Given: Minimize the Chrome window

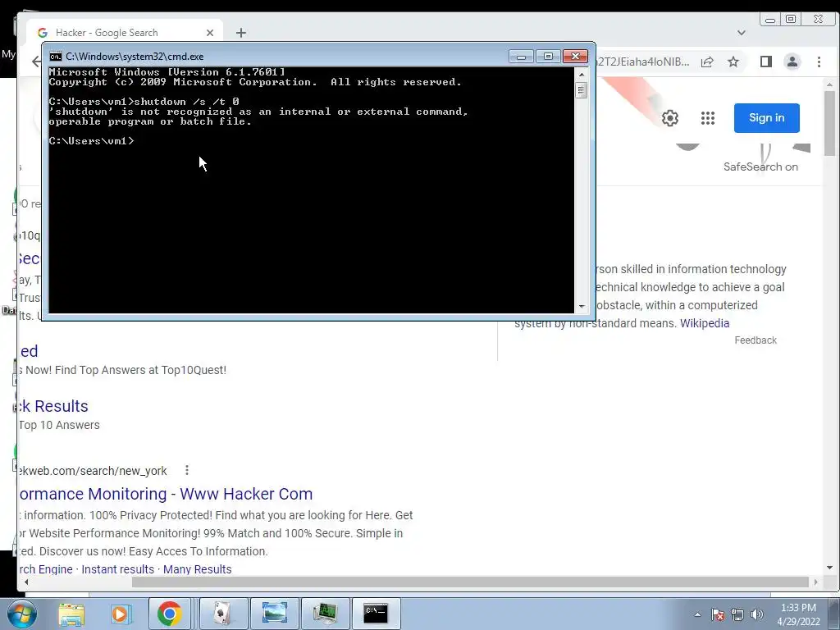Looking at the screenshot, I should tap(770, 20).
